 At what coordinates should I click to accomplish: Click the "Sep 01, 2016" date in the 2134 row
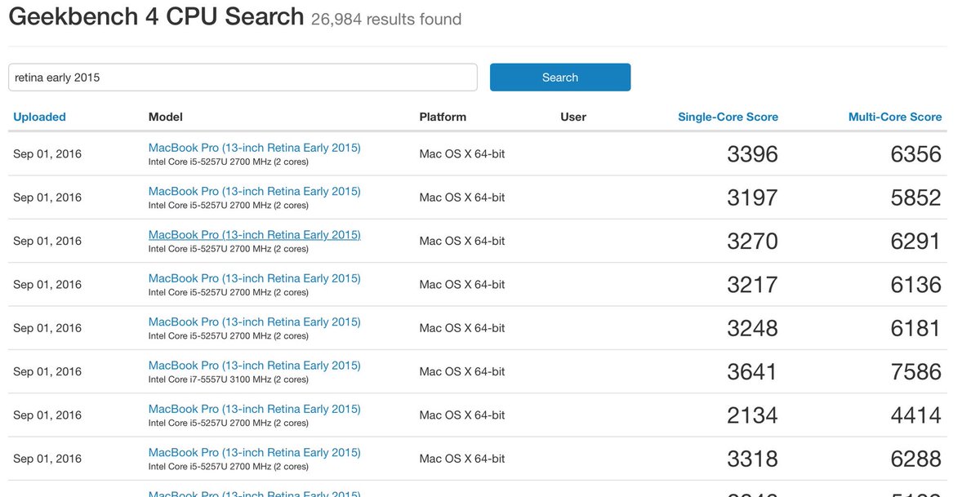[47, 415]
